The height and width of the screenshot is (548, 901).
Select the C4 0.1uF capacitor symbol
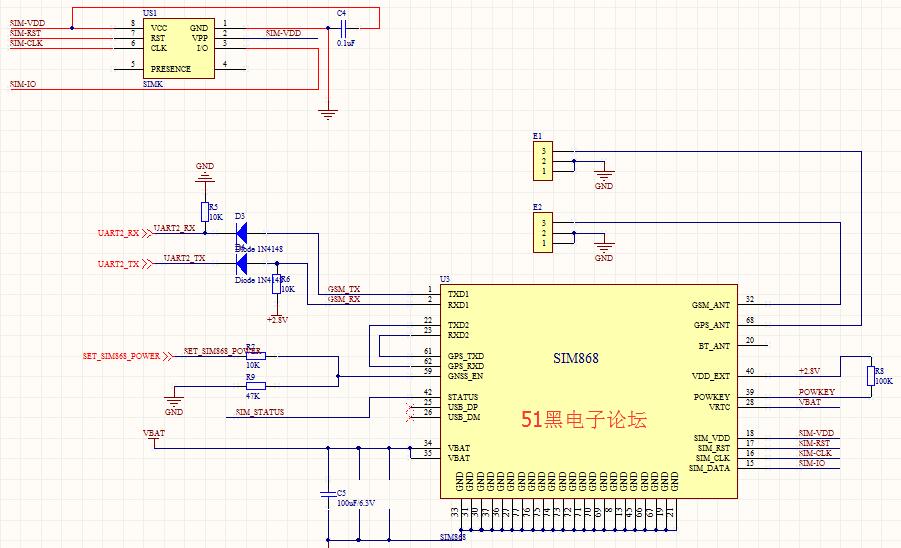pyautogui.click(x=343, y=28)
